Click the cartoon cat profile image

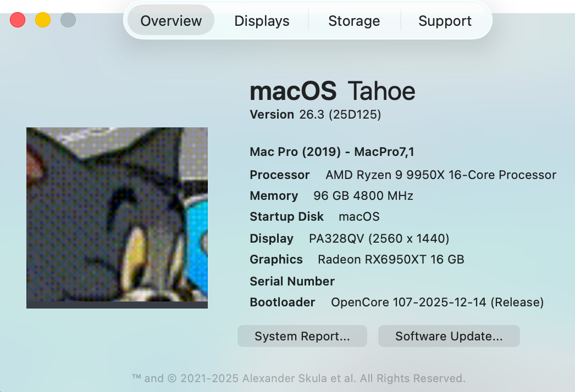click(x=117, y=217)
